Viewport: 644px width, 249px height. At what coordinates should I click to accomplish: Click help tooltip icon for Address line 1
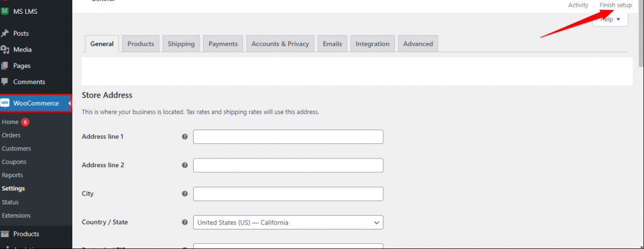click(185, 137)
